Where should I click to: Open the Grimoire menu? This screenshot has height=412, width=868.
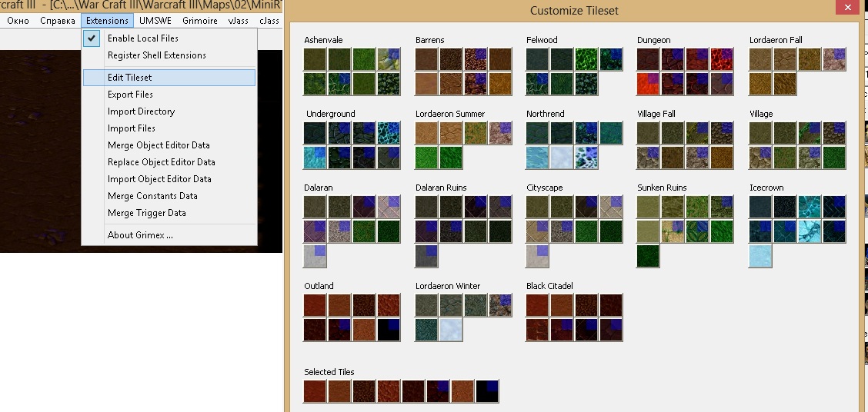click(x=200, y=21)
